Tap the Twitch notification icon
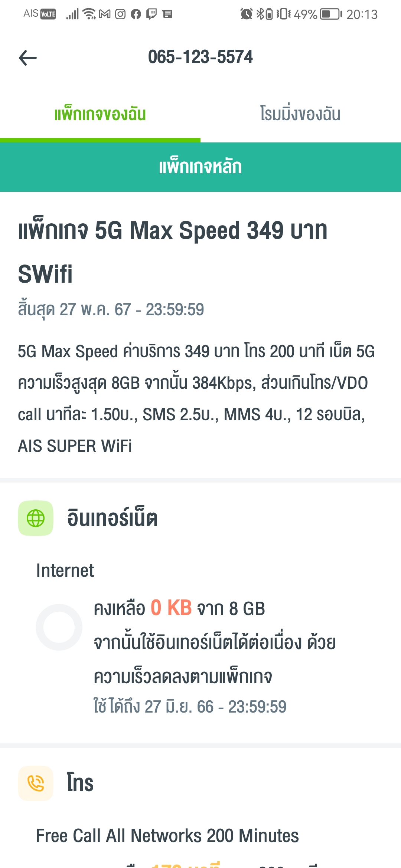This screenshot has height=868, width=401. coord(151,14)
